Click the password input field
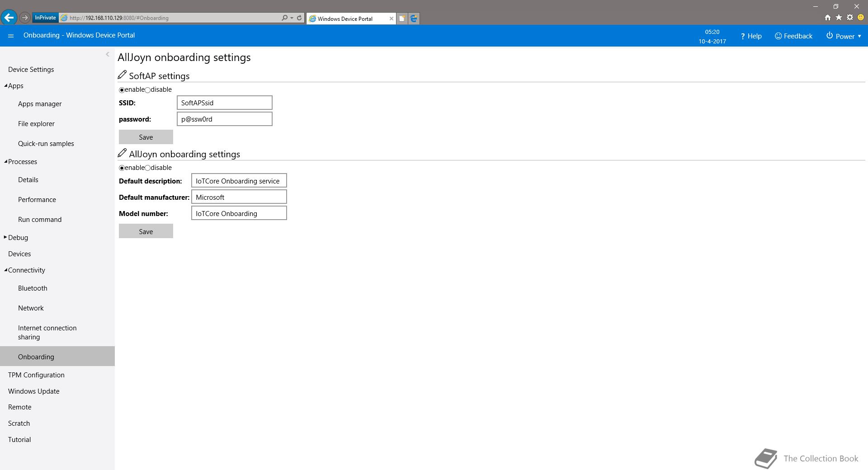The height and width of the screenshot is (470, 868). [x=225, y=119]
